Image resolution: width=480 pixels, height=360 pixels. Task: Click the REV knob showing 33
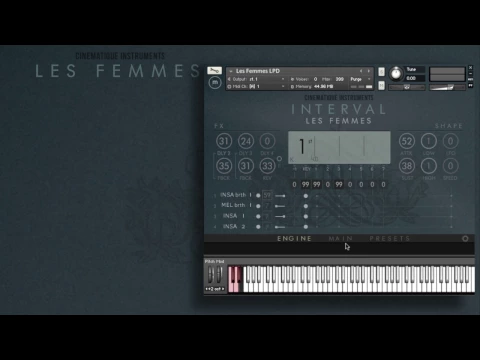pyautogui.click(x=267, y=166)
